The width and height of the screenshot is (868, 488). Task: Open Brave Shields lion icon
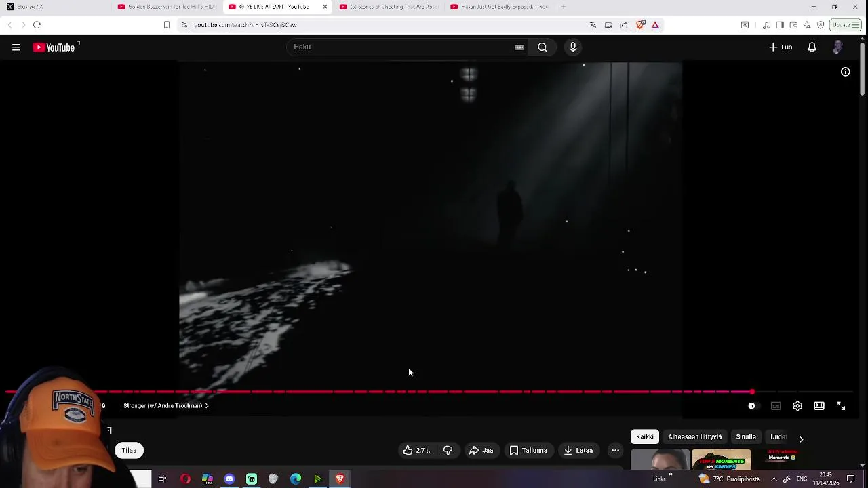tap(640, 25)
